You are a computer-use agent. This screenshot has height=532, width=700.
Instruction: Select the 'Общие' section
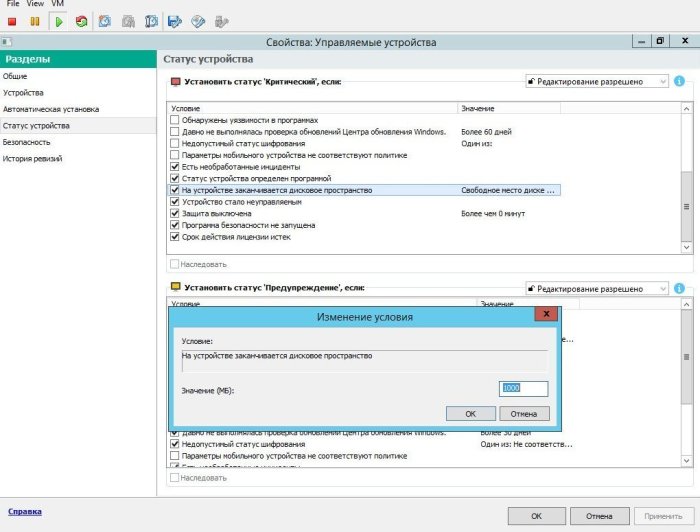pyautogui.click(x=78, y=76)
